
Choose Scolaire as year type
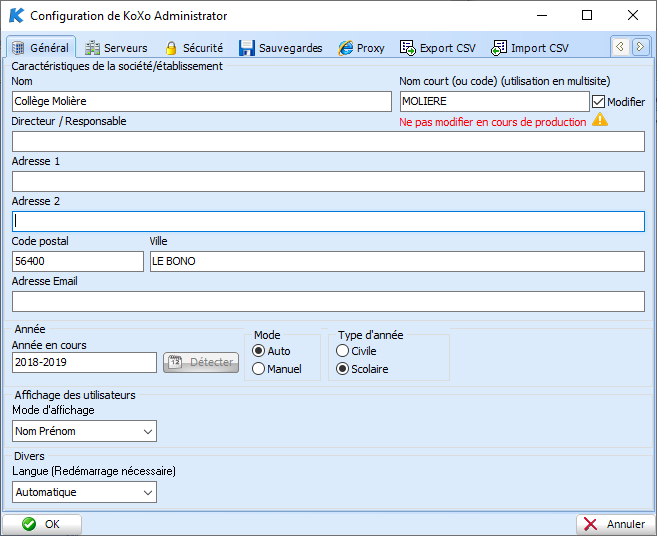click(342, 369)
